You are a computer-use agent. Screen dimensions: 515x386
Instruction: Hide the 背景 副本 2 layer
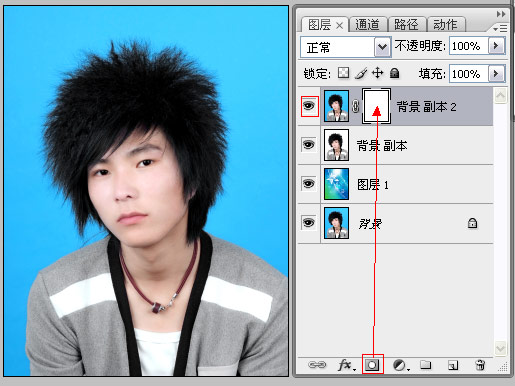(x=309, y=106)
